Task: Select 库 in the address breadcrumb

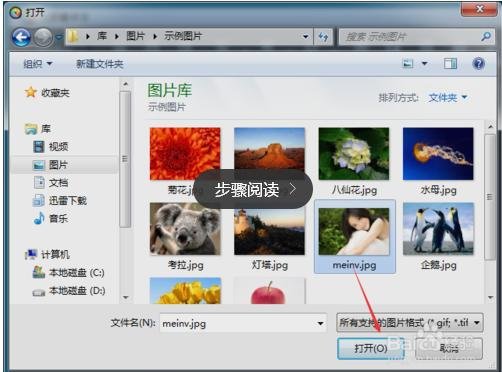Action: pyautogui.click(x=102, y=36)
